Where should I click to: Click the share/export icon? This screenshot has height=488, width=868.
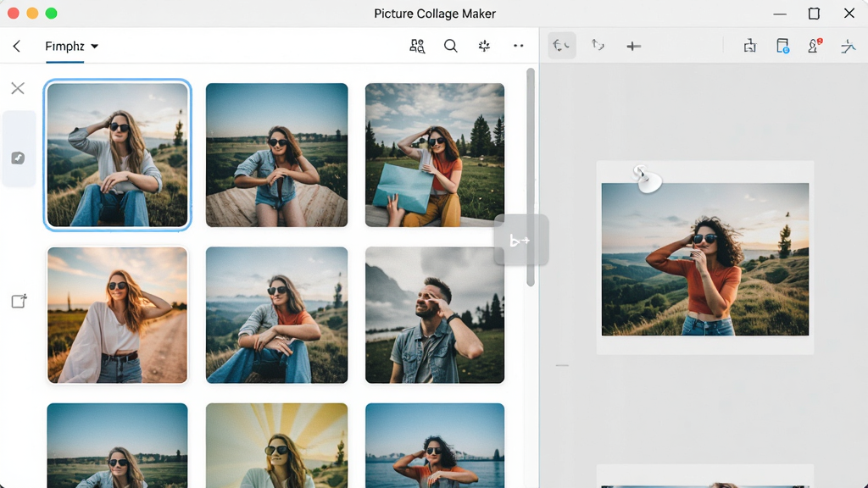click(749, 46)
